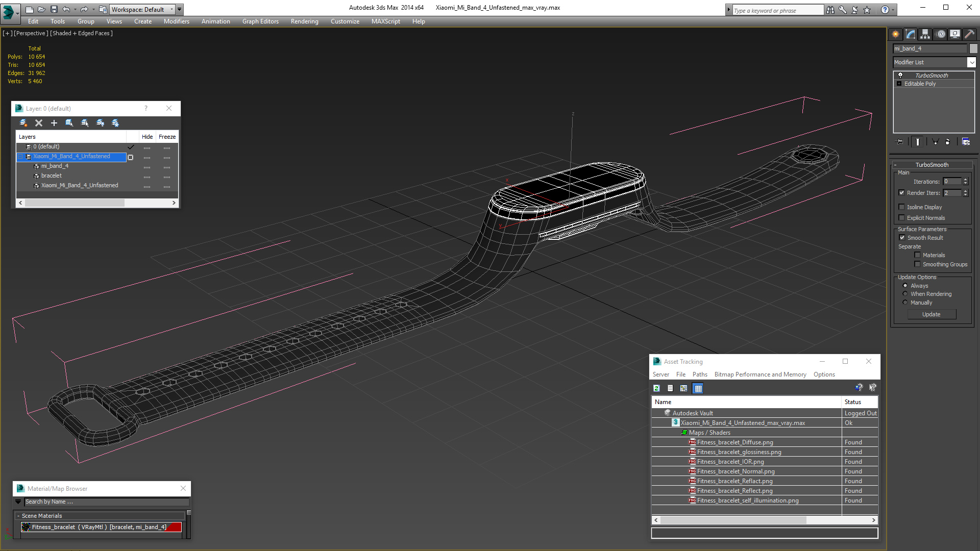Click the New Scene icon in quick access toolbar
The image size is (980, 551).
[30, 9]
